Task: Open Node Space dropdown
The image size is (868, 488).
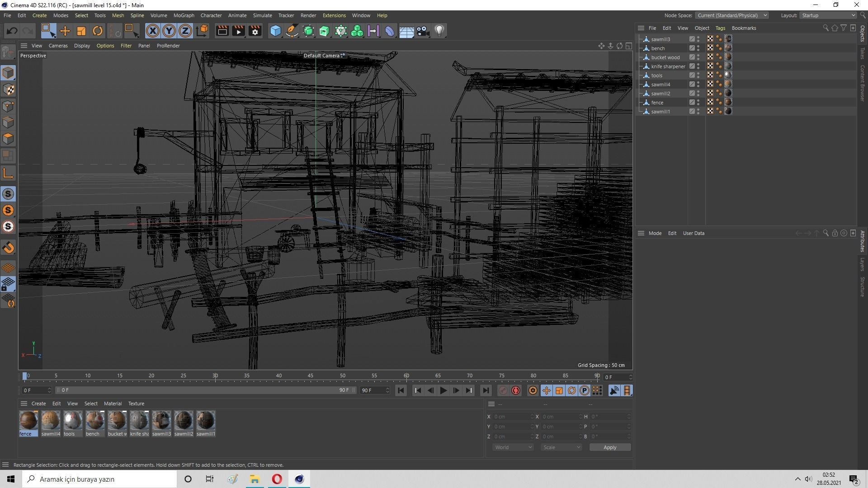Action: (x=731, y=15)
